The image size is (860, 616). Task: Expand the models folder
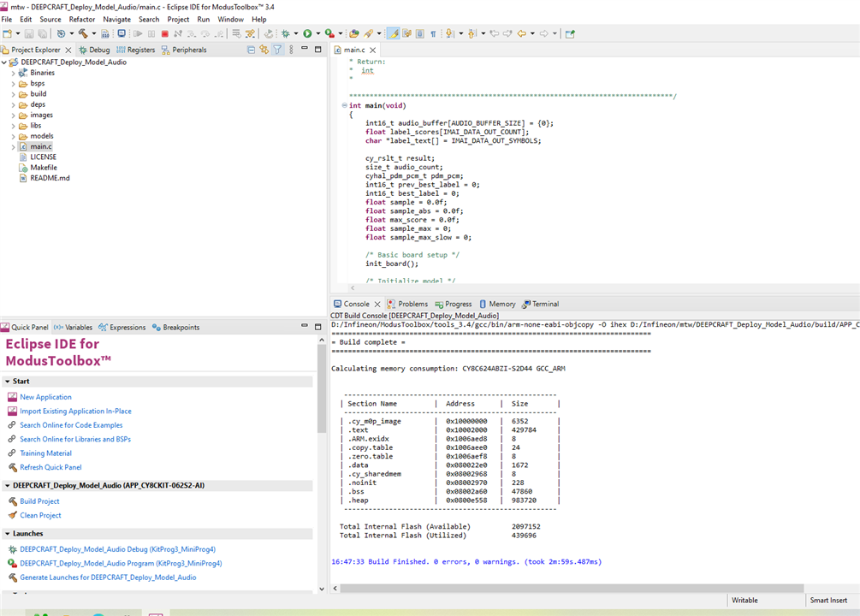click(13, 136)
